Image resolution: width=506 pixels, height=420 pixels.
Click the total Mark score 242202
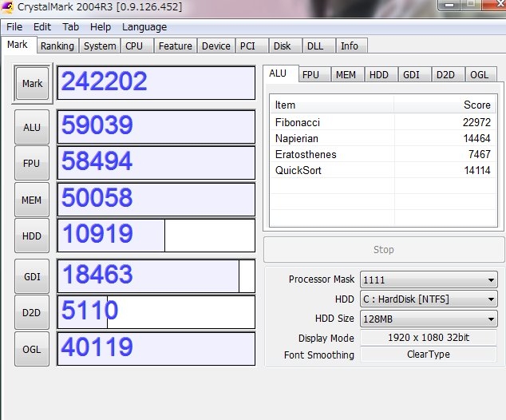[x=156, y=83]
